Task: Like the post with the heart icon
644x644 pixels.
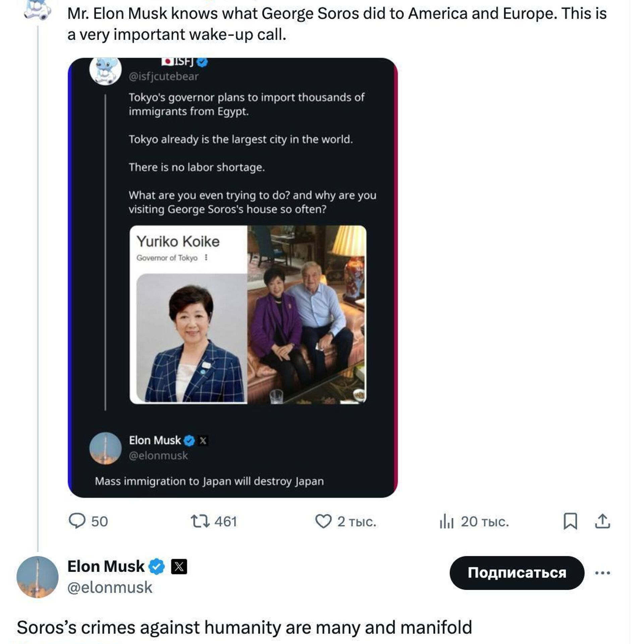Action: (x=323, y=521)
